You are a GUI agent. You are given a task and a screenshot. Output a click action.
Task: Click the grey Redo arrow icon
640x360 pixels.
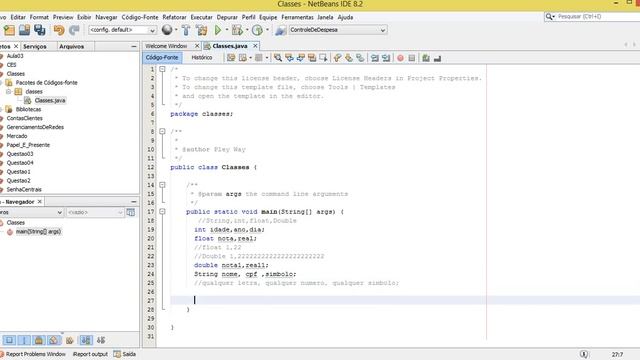pyautogui.click(x=74, y=30)
